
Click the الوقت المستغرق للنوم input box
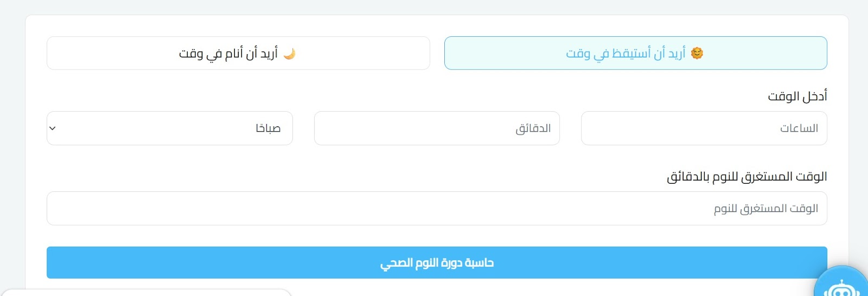pos(437,209)
